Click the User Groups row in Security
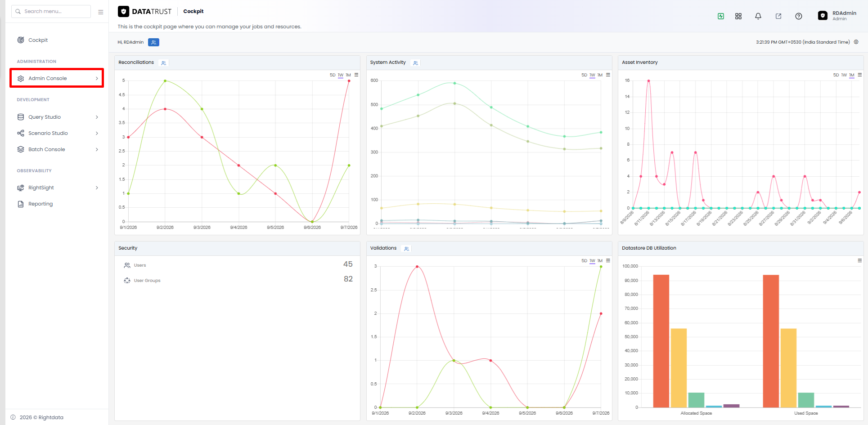868x425 pixels. tap(238, 280)
